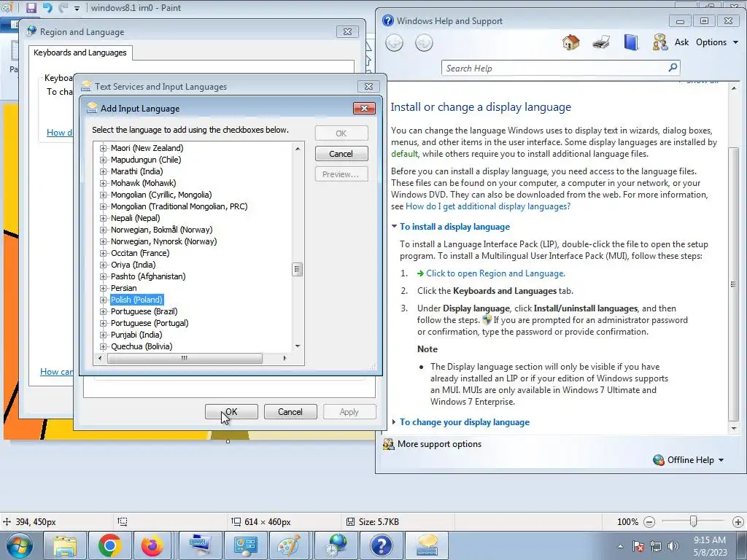Click More support options link
The image size is (747, 560).
tap(439, 444)
